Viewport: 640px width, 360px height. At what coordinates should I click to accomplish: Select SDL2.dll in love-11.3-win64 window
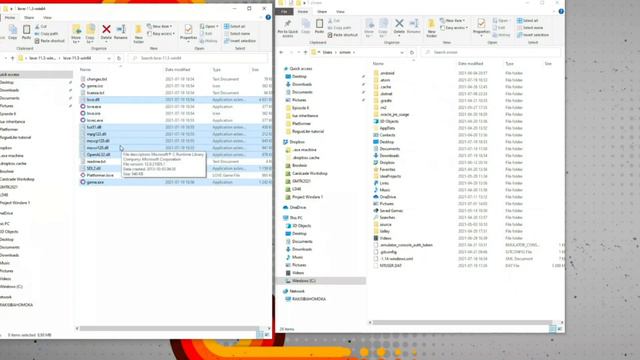176,168
